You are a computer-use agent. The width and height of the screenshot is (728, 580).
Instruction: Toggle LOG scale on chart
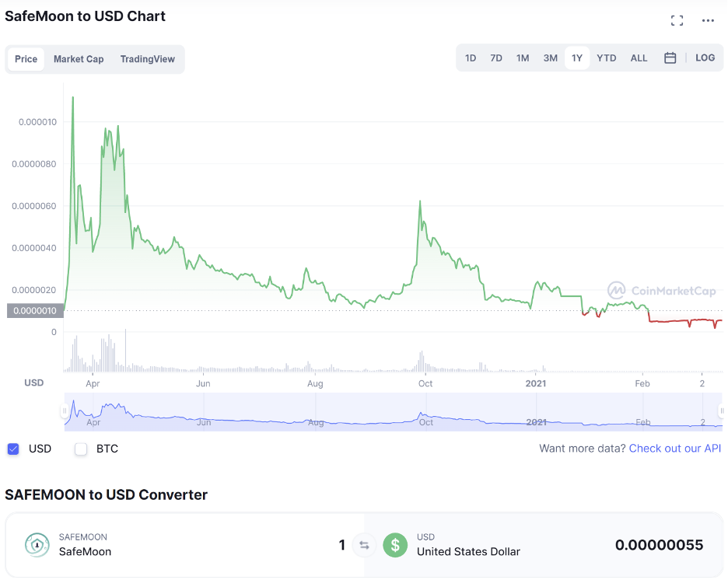point(705,58)
